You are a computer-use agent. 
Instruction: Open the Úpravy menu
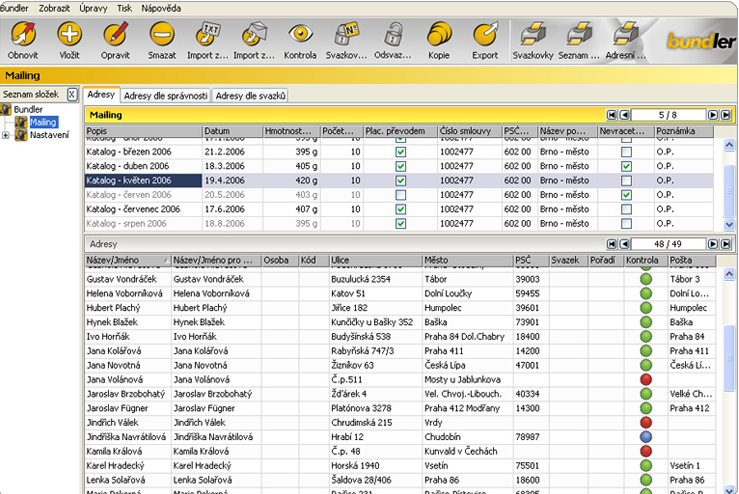(93, 8)
